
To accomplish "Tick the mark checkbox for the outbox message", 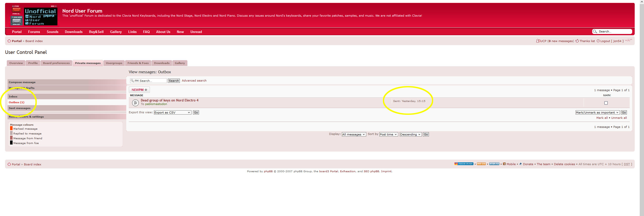I will tap(606, 103).
